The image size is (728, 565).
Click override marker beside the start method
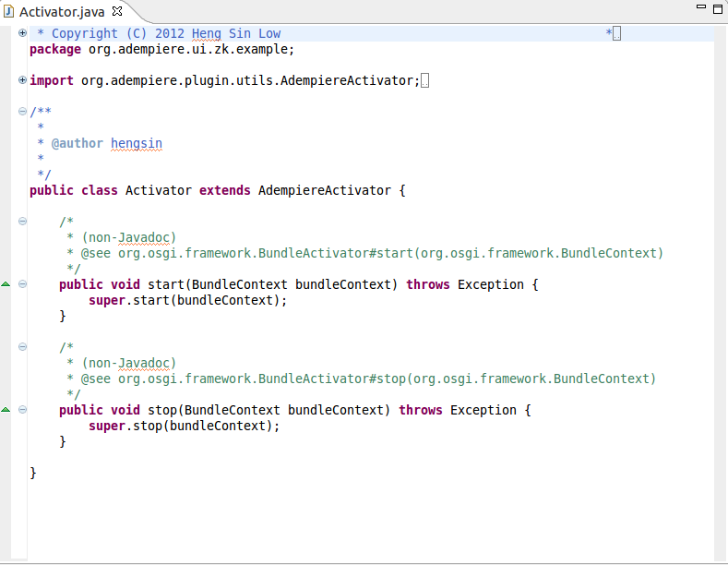click(6, 284)
